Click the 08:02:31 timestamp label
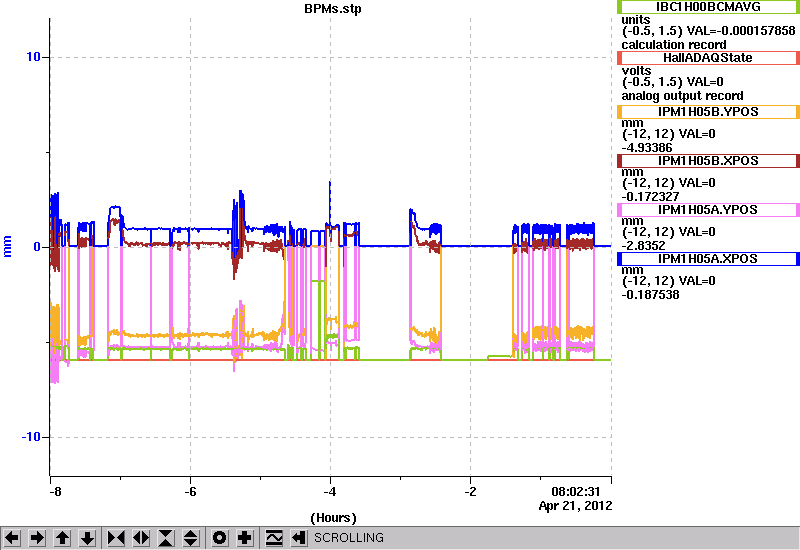This screenshot has width=800, height=550. [x=576, y=492]
